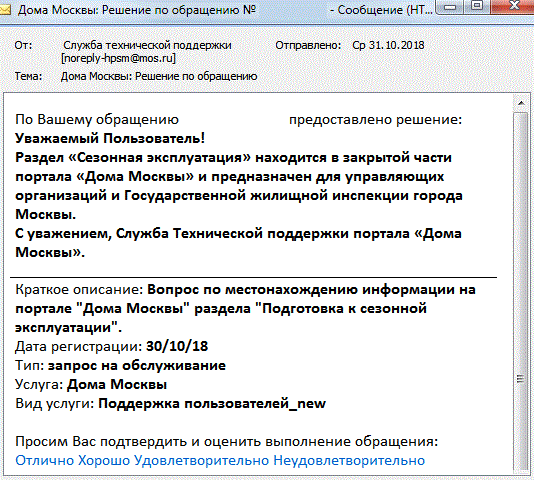The height and width of the screenshot is (480, 534).
Task: Click the text предоставлено решение:
Action: (x=375, y=120)
